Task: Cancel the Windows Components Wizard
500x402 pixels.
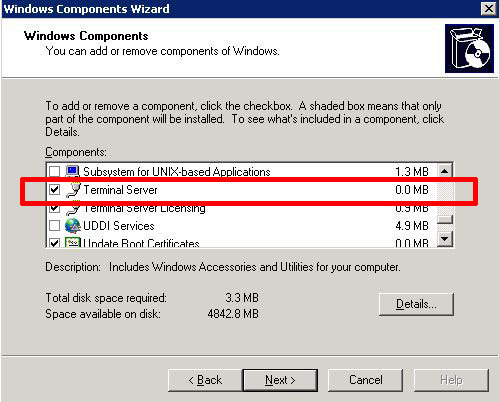Action: pos(365,380)
